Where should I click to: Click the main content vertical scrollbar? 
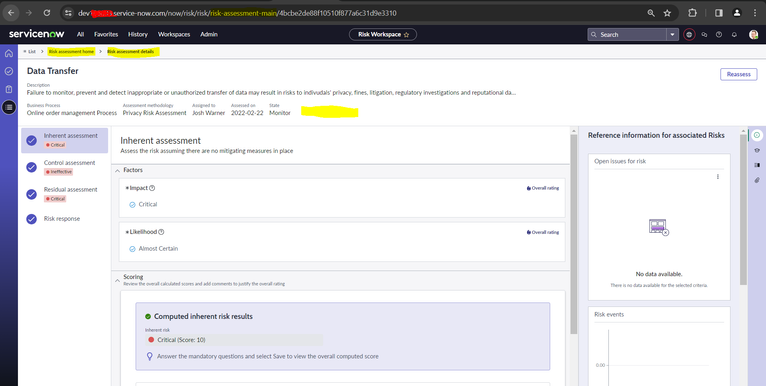(x=574, y=235)
